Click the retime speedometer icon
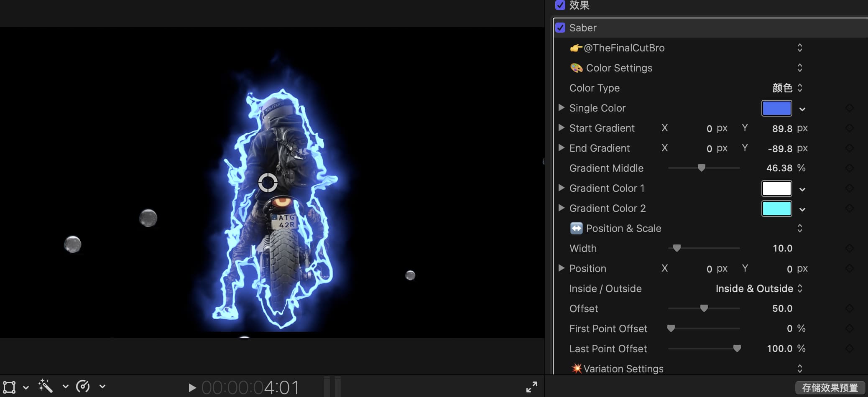 tap(83, 387)
